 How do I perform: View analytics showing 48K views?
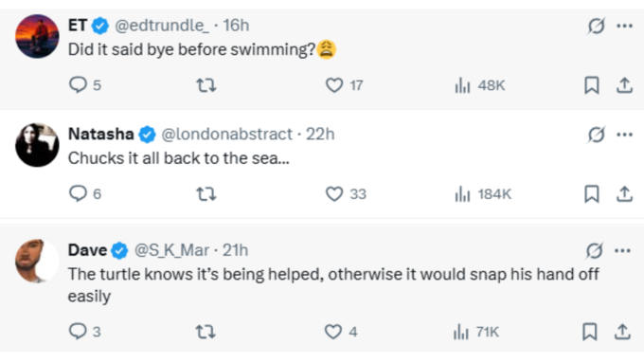[x=480, y=85]
